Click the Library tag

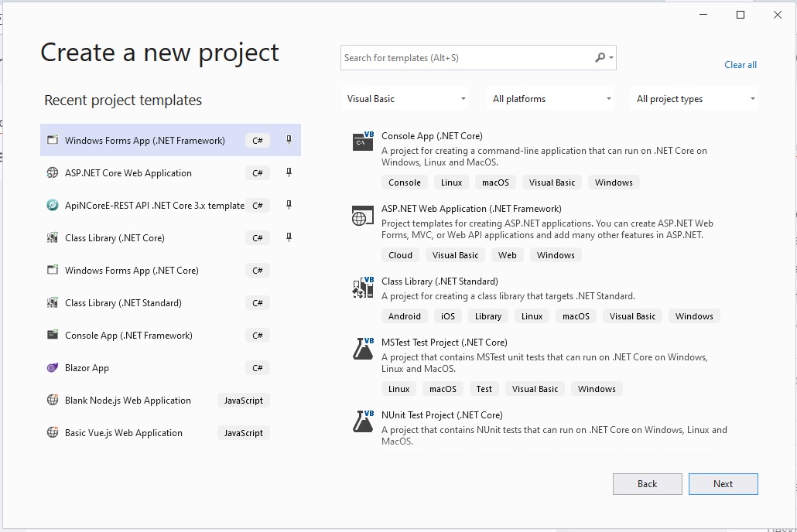[488, 316]
